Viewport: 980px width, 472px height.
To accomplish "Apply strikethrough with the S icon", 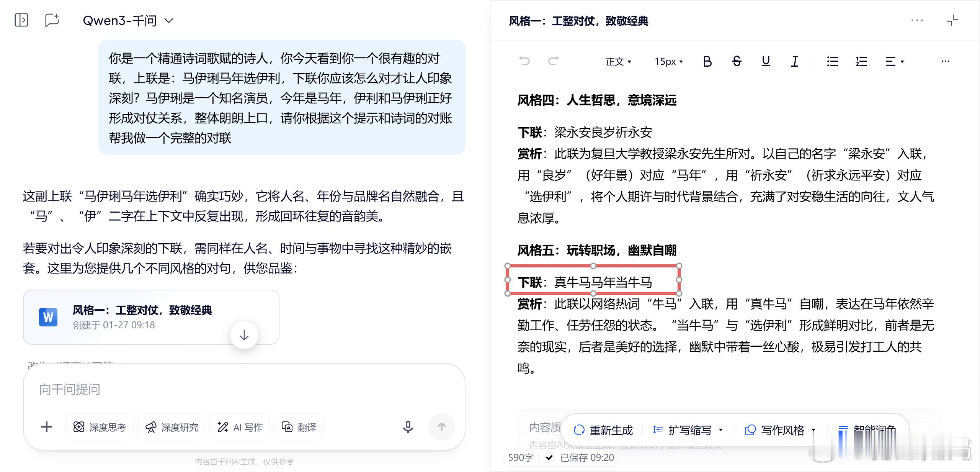I will (737, 61).
